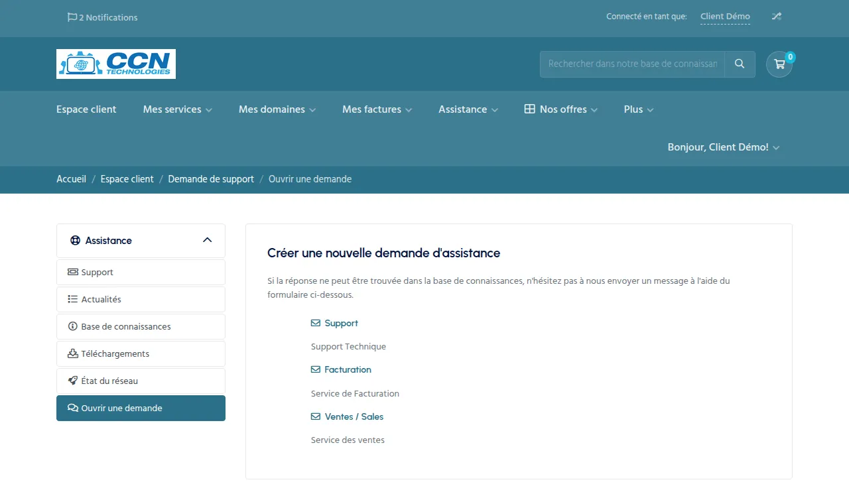Click the Service des ventes description text

[x=348, y=440]
